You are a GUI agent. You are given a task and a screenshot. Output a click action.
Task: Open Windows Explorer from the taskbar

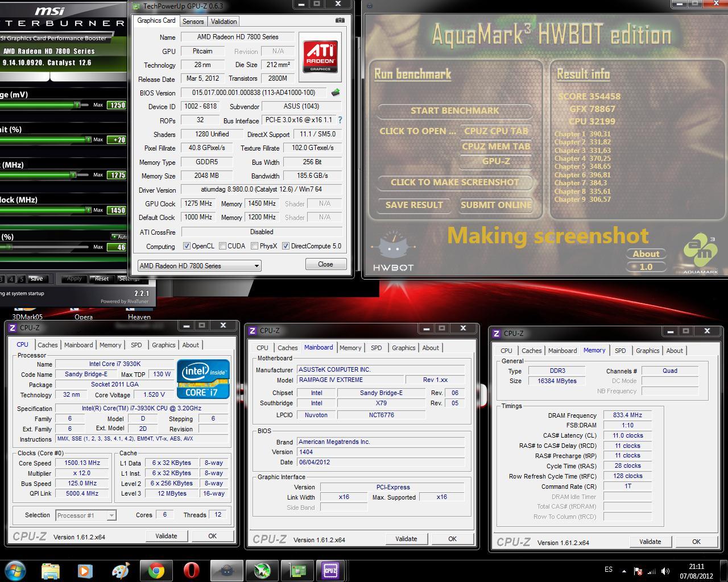pos(51,570)
